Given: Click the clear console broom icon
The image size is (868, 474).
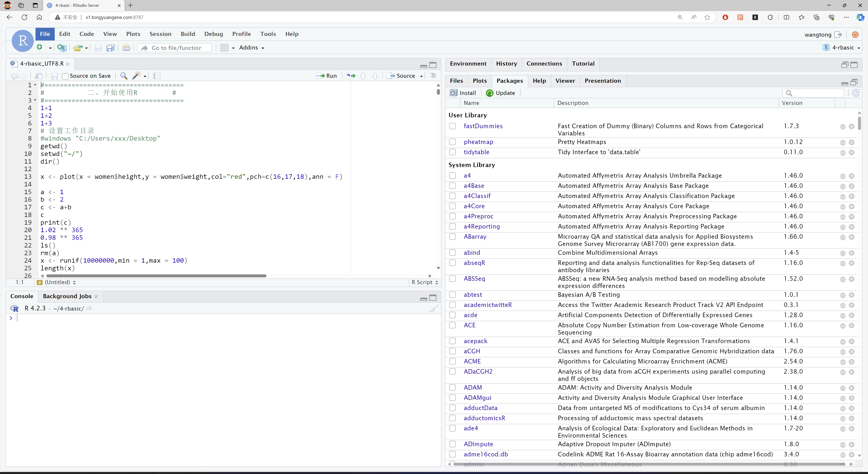Looking at the screenshot, I should [433, 308].
